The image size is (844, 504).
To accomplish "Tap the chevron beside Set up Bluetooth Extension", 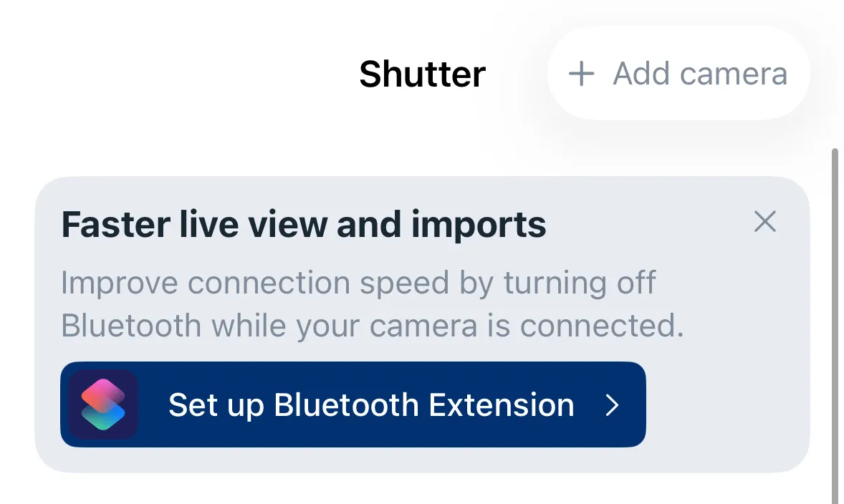I will point(613,404).
